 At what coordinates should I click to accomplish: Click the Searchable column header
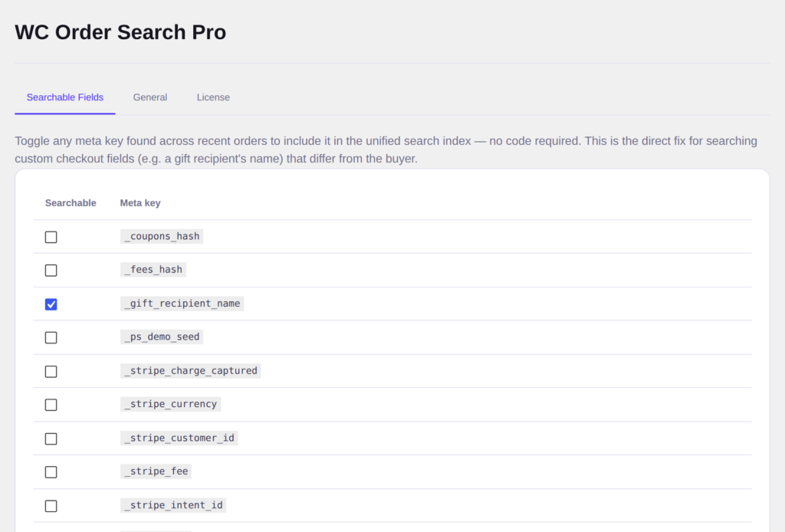click(71, 202)
